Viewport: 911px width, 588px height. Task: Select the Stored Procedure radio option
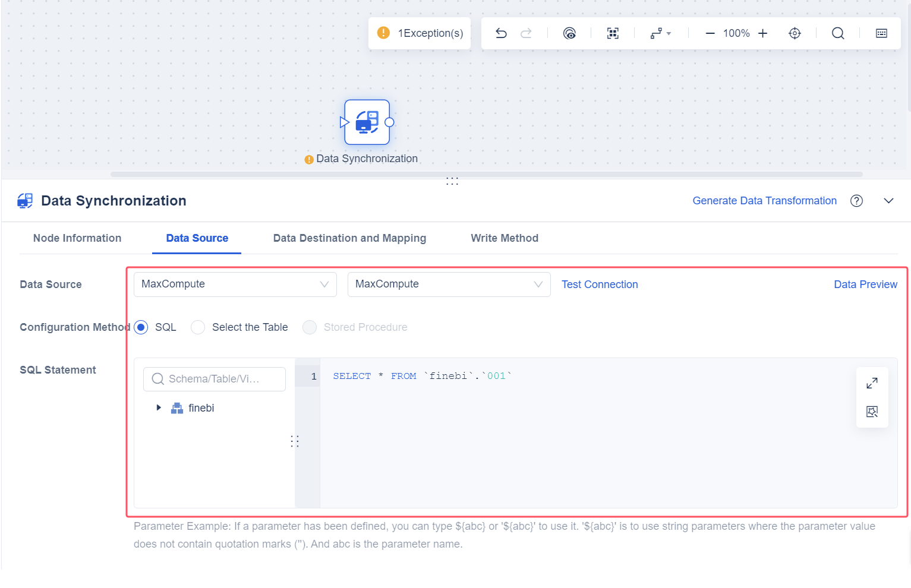point(310,327)
